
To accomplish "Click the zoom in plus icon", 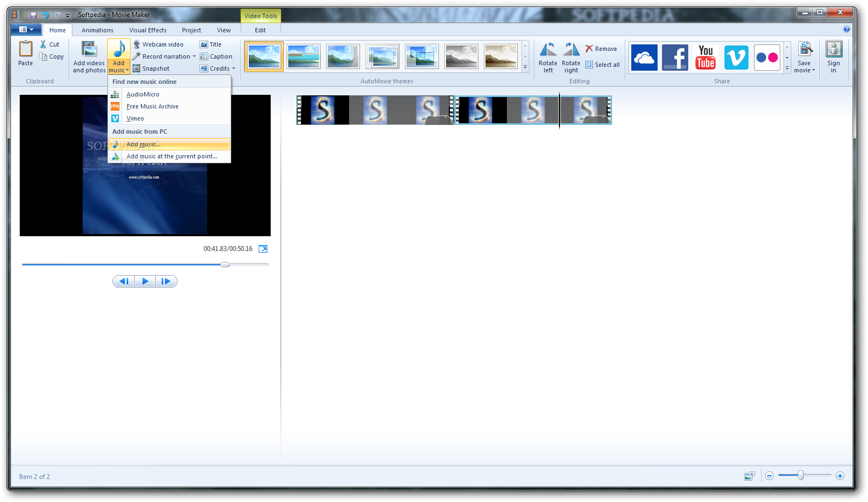I will tap(840, 476).
